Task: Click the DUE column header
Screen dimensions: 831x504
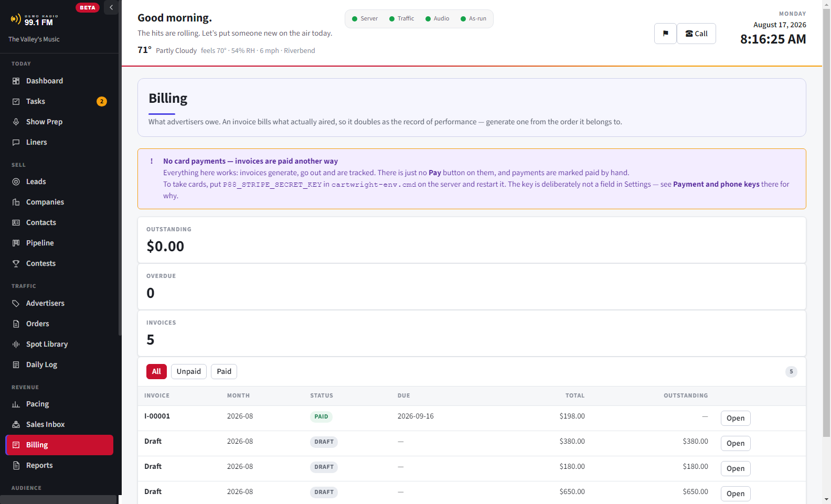Action: coord(404,395)
